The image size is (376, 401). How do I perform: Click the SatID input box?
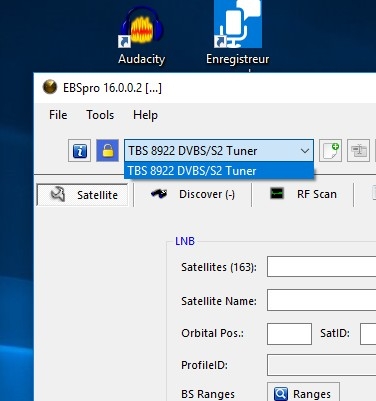[368, 334]
